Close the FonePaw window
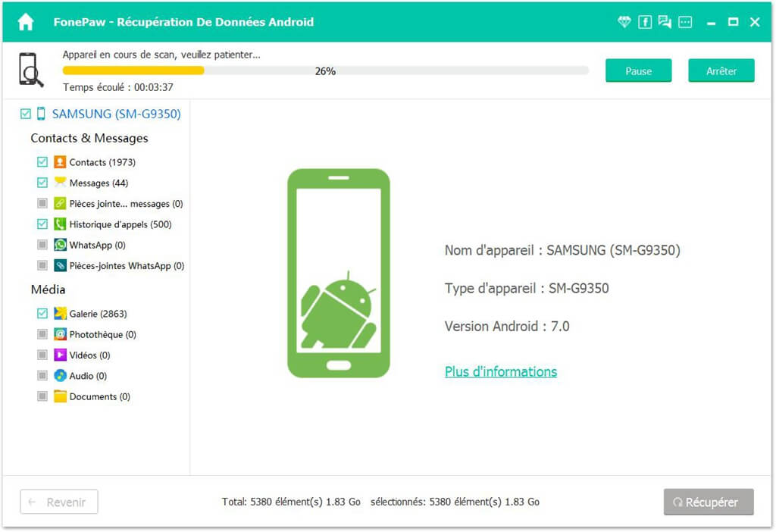Image resolution: width=776 pixels, height=532 pixels. (x=755, y=22)
